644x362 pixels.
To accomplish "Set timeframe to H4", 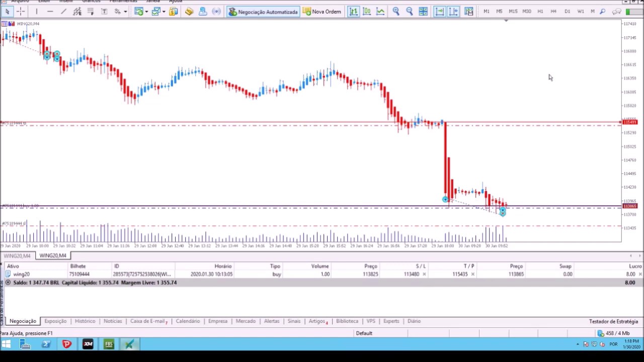I will (x=553, y=11).
